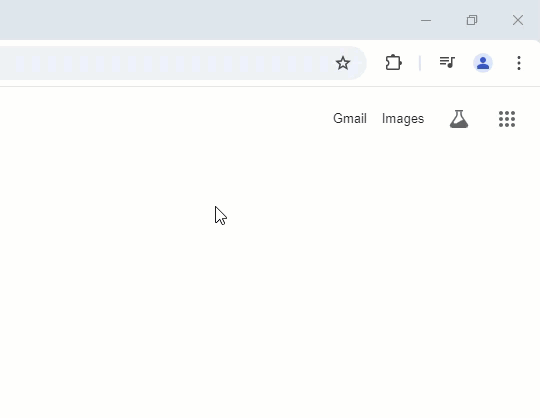Bookmark this tab with the star icon

pos(343,63)
